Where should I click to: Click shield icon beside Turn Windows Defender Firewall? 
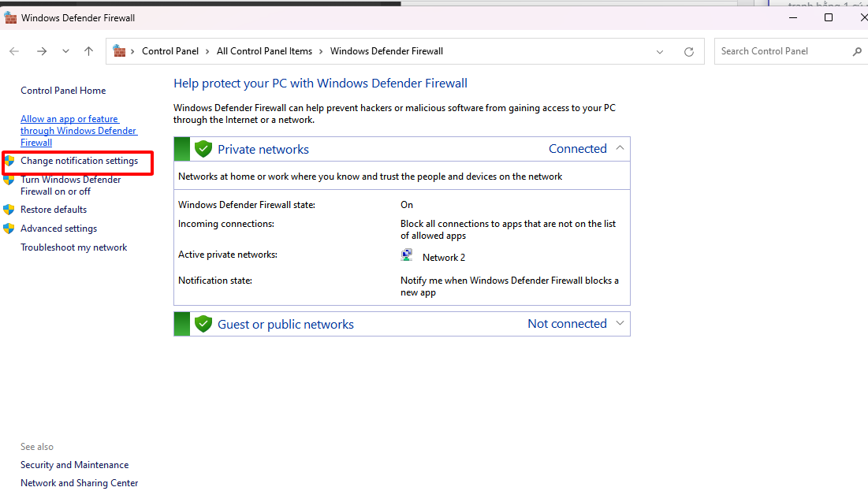click(9, 180)
